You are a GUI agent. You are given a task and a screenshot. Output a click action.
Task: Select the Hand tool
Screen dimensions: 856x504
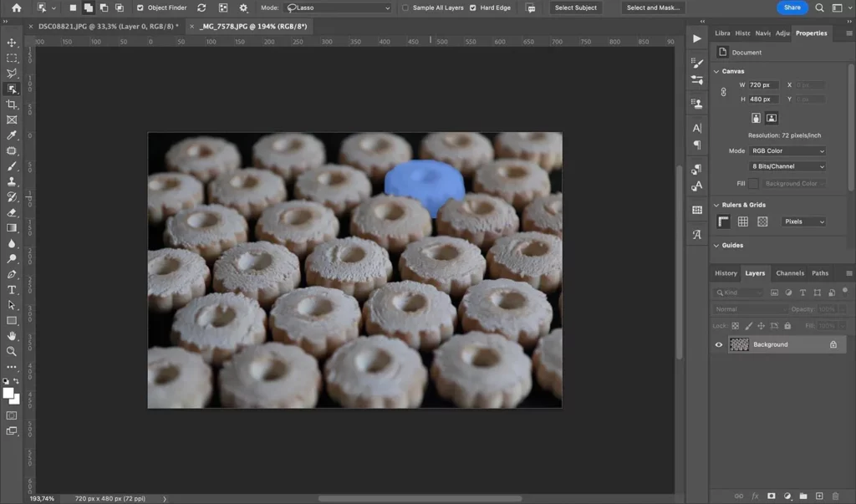tap(12, 336)
